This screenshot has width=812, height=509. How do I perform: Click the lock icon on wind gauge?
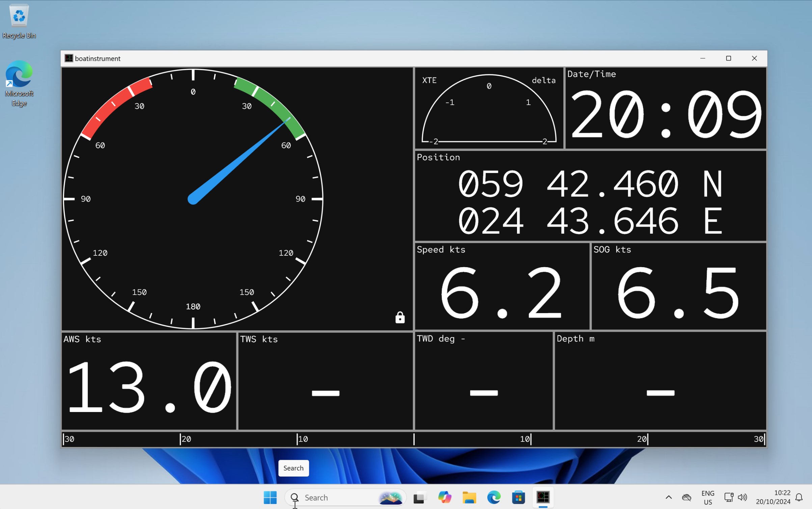(400, 317)
